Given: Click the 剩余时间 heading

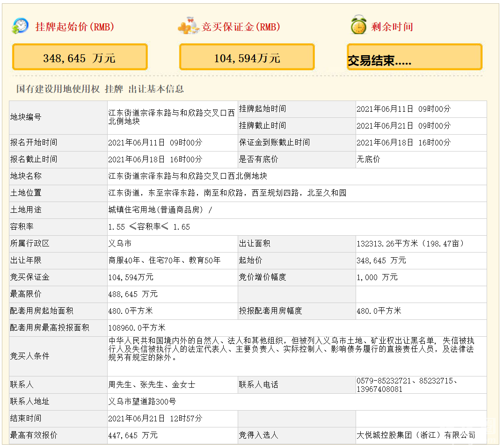Looking at the screenshot, I should pyautogui.click(x=392, y=27).
